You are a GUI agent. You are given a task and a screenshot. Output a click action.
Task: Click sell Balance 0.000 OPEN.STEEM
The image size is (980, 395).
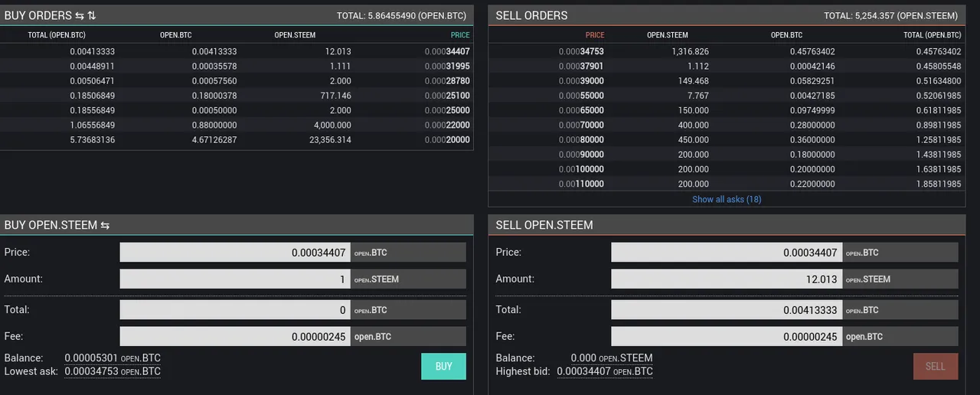[x=612, y=357]
